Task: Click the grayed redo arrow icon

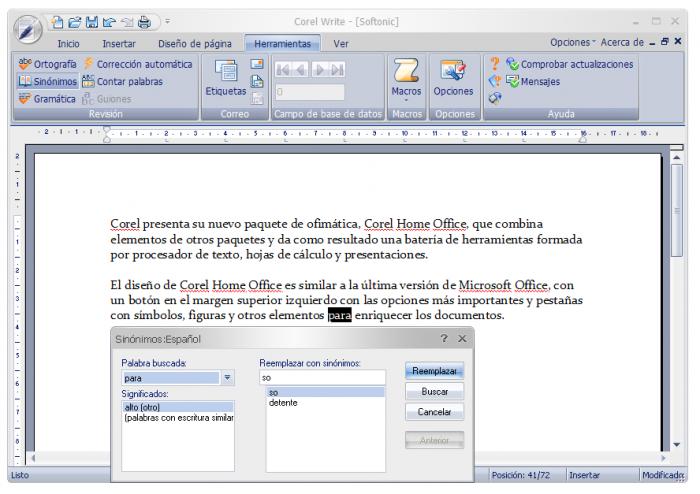Action: pyautogui.click(x=127, y=22)
